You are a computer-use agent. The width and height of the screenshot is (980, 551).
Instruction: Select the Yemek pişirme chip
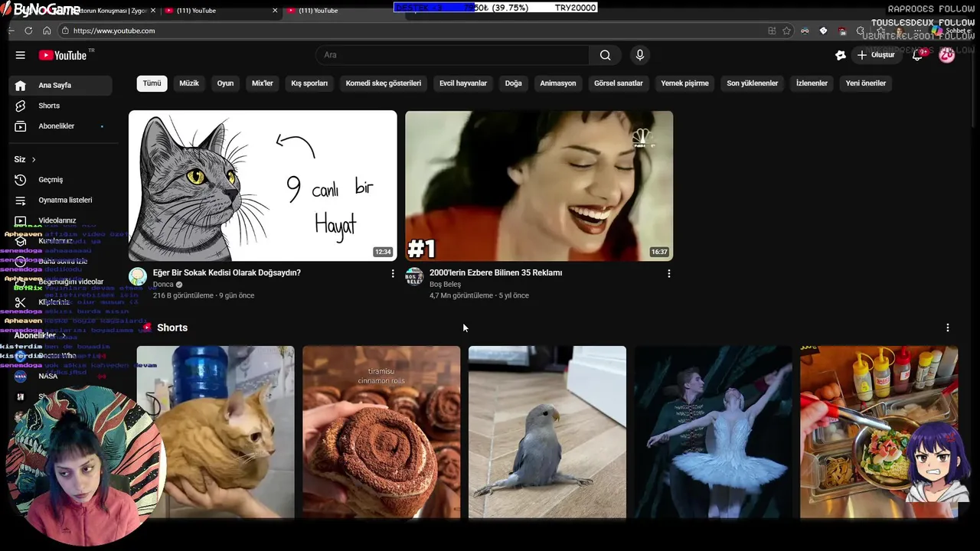coord(685,83)
